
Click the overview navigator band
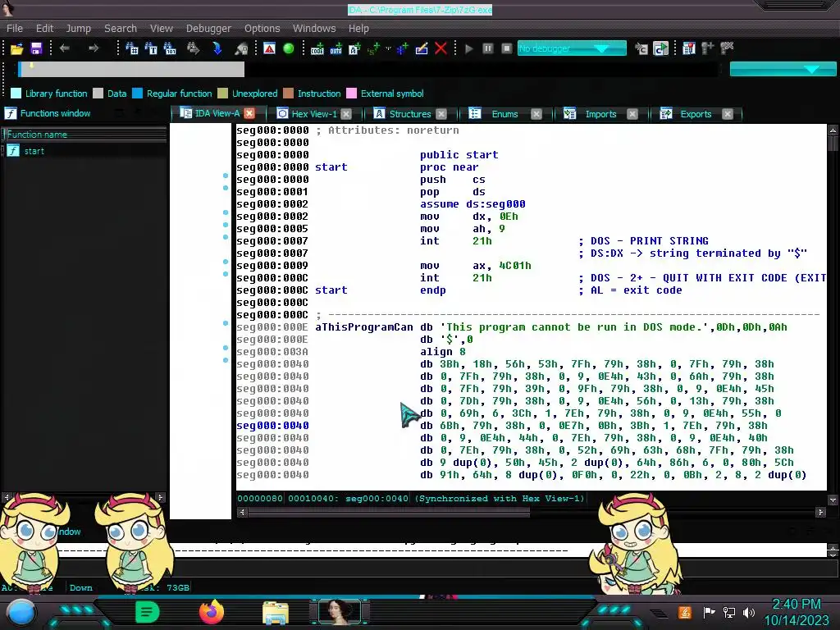[367, 69]
